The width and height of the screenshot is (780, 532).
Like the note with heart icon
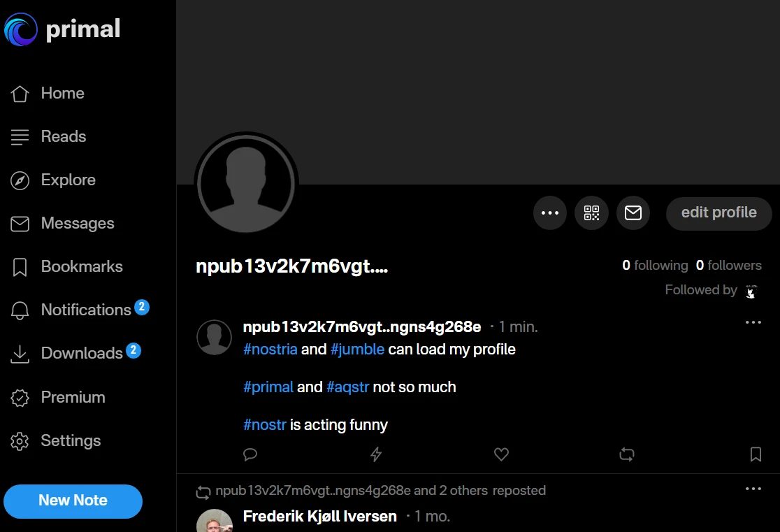tap(501, 454)
